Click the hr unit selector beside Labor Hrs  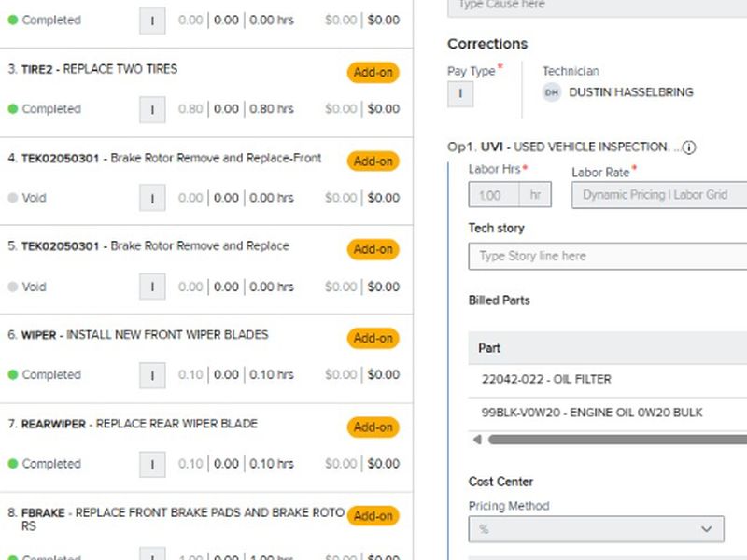[x=536, y=195]
